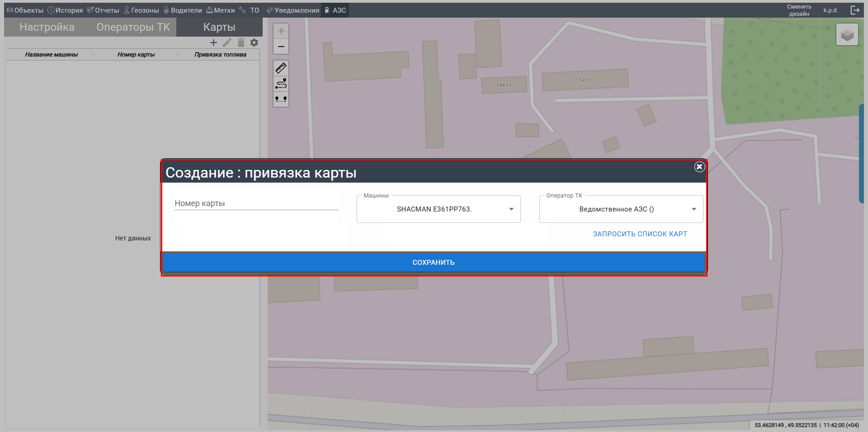
Task: Click ЗАПРОСИТЬ СПИСОК КАРТ link
Action: (640, 234)
